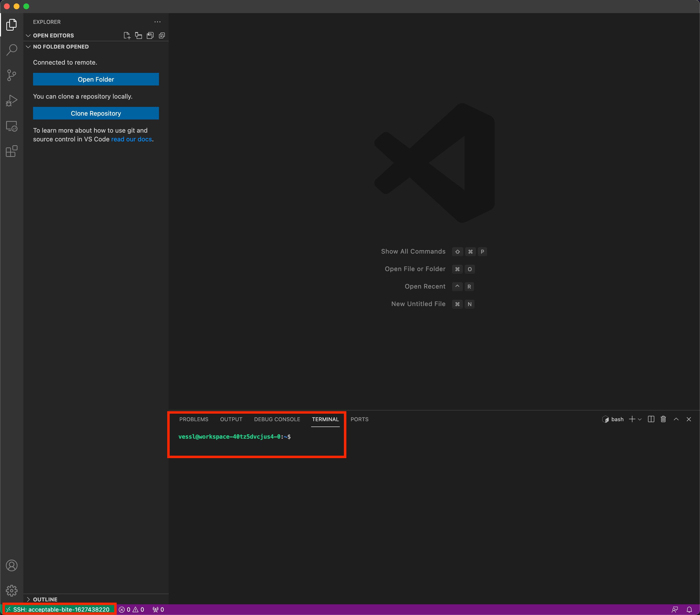Collapse the No Folder Opened section

(28, 47)
